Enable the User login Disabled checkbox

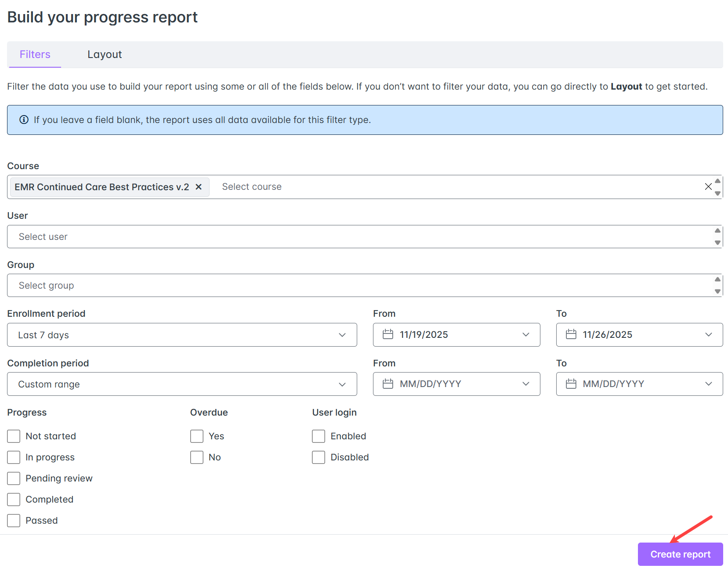click(x=319, y=457)
